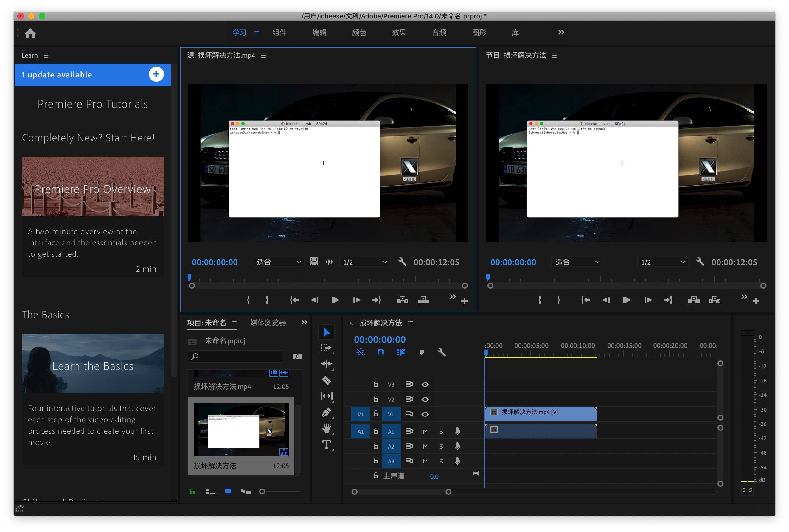Screen dimensions: 789x532
Task: Select the Razor tool in the toolbar
Action: tap(326, 380)
